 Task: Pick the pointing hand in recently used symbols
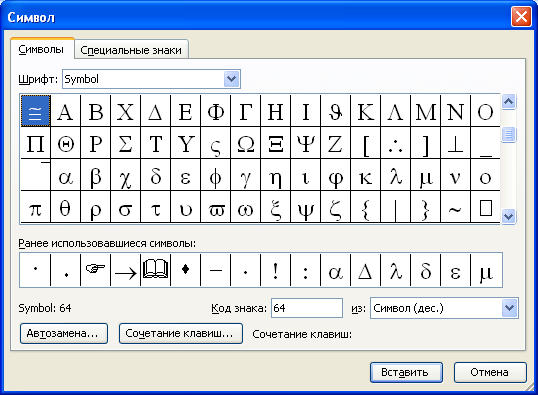(96, 270)
